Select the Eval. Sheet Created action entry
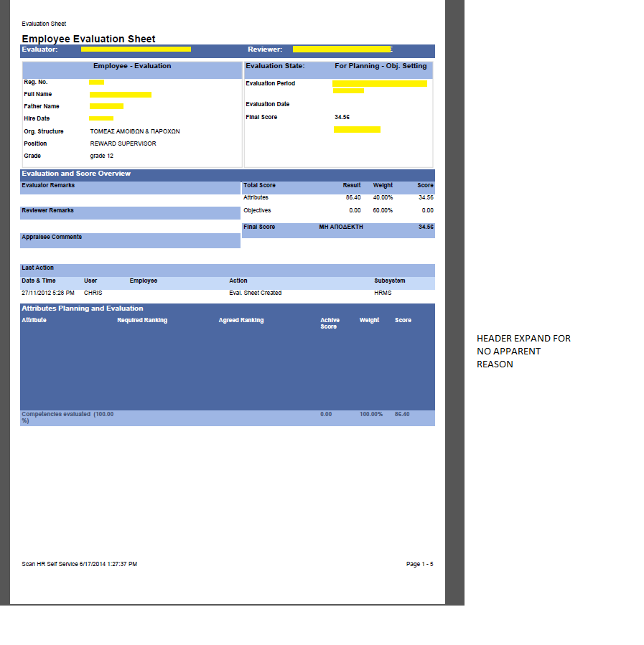The width and height of the screenshot is (644, 645). pyautogui.click(x=255, y=293)
